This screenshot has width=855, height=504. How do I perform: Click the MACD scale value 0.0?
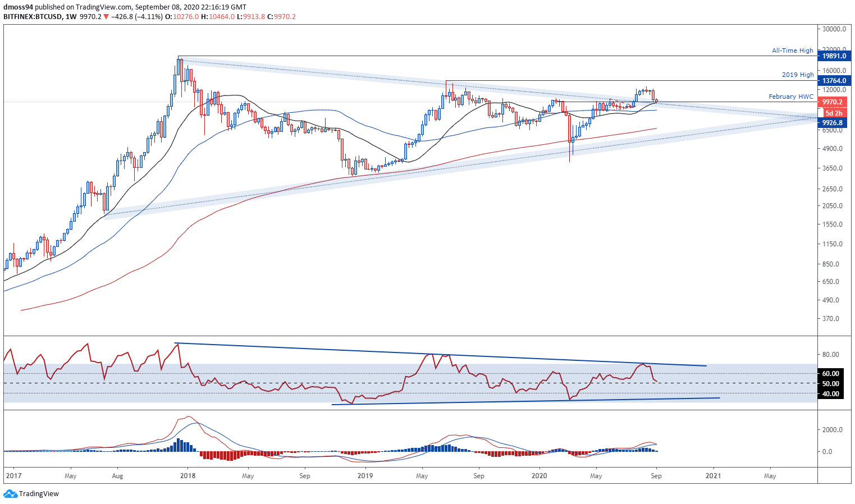coord(827,452)
